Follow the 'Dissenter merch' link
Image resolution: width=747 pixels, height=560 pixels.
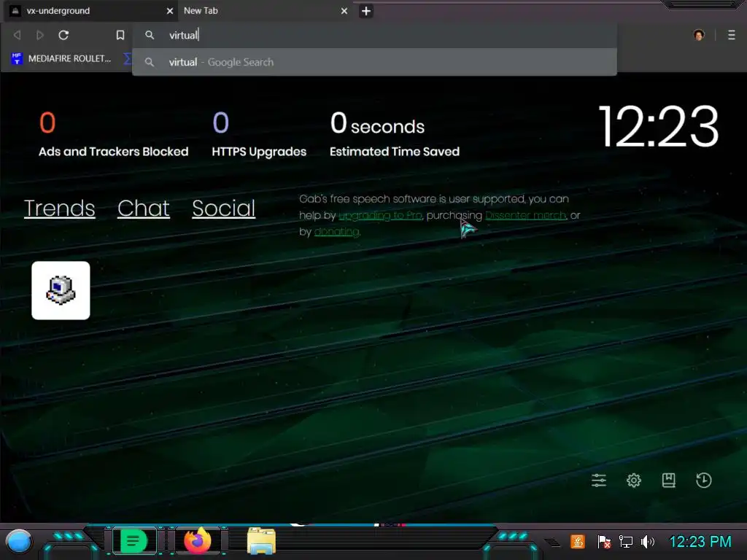point(526,215)
